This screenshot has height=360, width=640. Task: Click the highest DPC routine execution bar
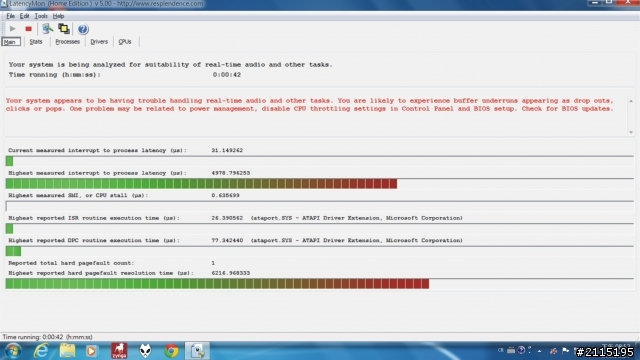pyautogui.click(x=320, y=251)
